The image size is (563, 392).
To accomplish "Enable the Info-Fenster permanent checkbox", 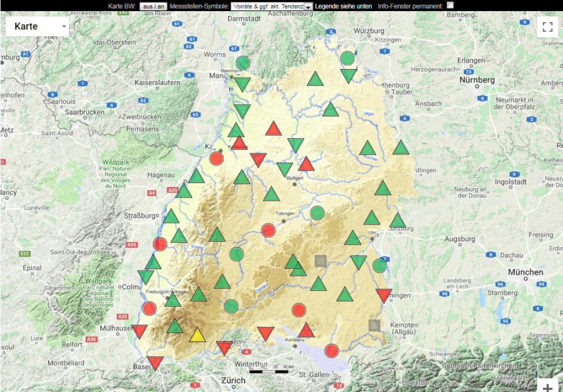I will click(x=450, y=5).
